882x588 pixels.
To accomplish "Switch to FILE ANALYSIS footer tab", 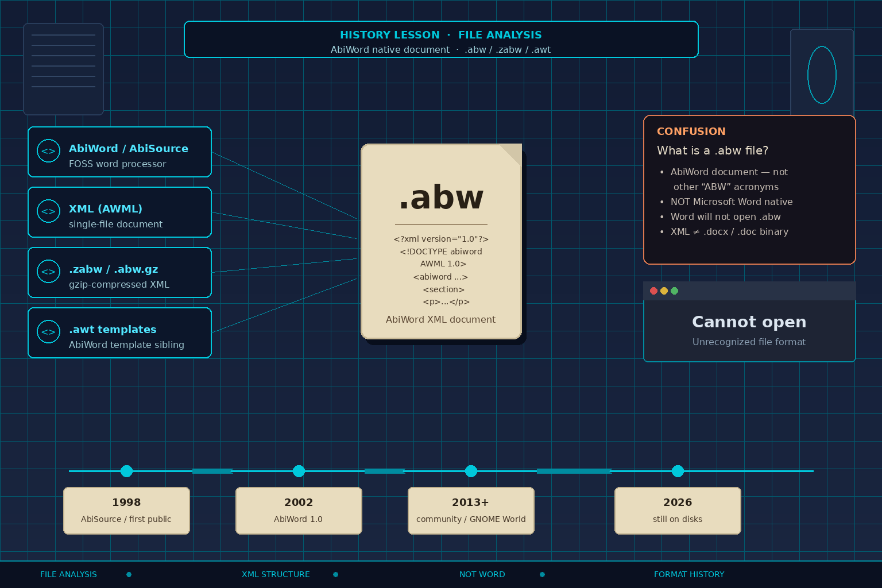I will tap(68, 574).
